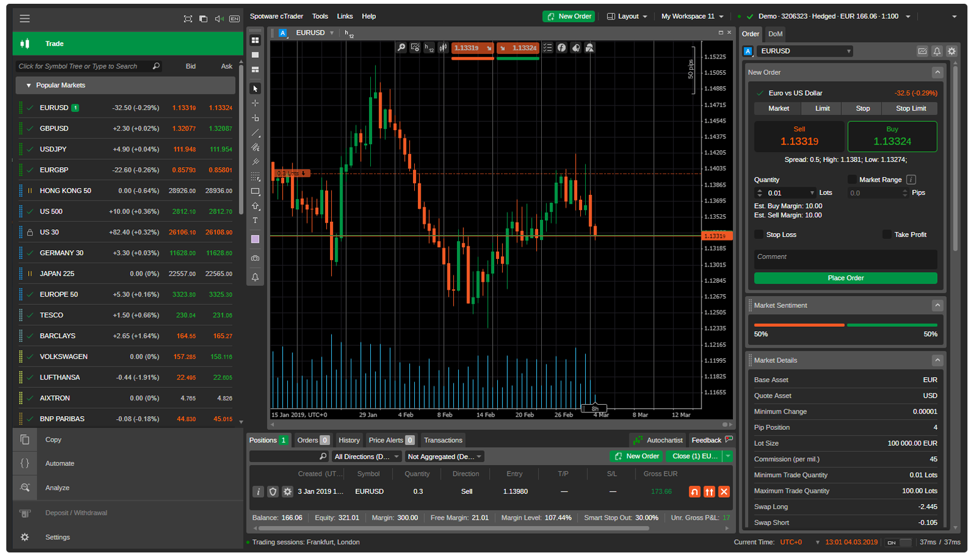Click the Close (1) EU... button

pos(695,456)
